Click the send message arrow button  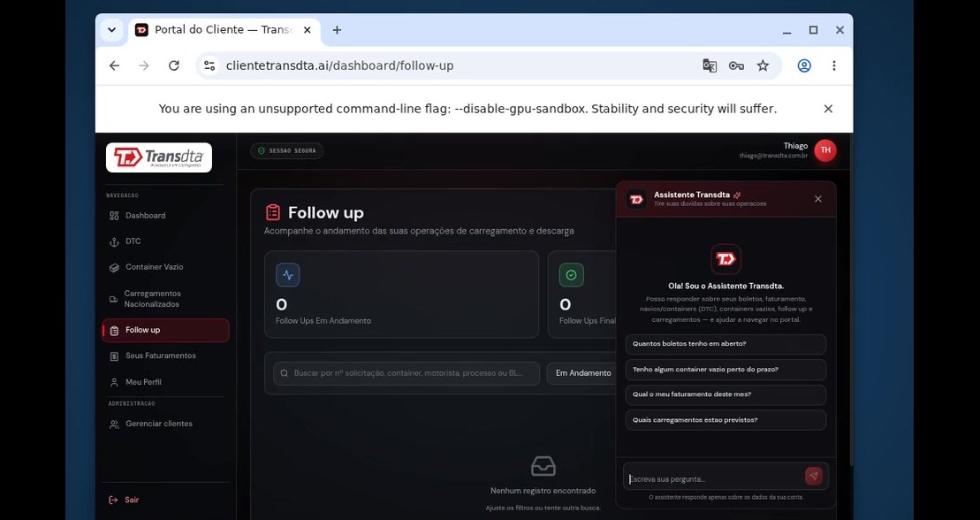[813, 476]
